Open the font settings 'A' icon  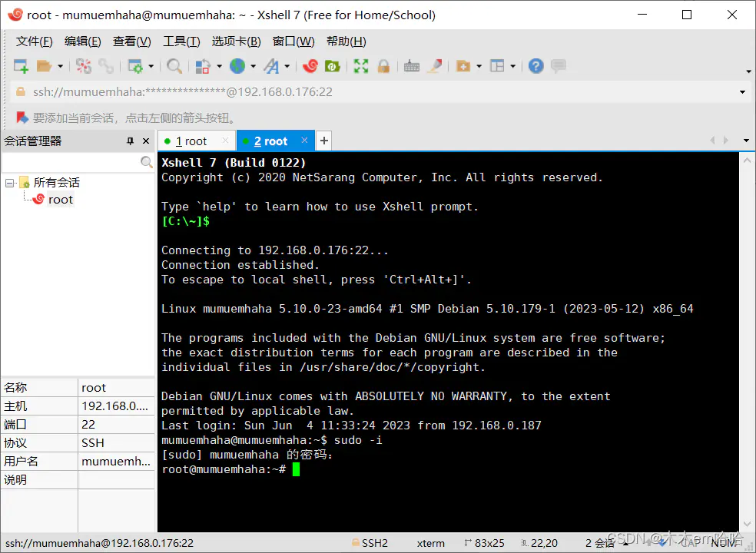pos(271,65)
